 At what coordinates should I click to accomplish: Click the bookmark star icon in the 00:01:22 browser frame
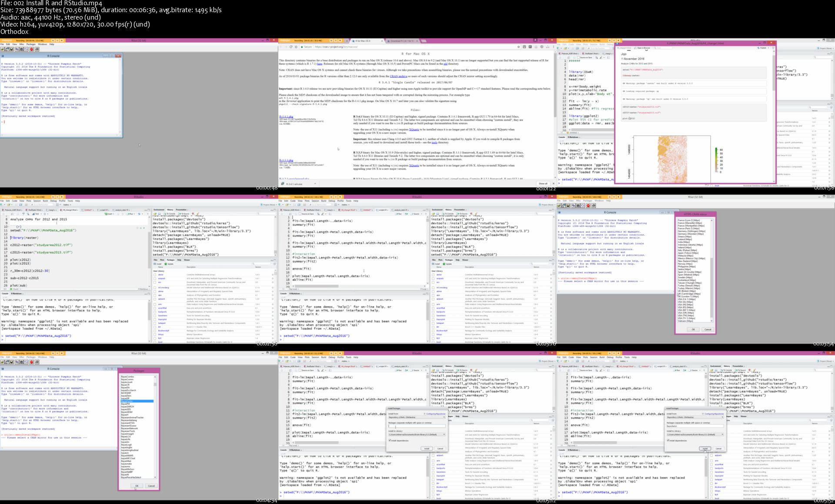click(518, 47)
